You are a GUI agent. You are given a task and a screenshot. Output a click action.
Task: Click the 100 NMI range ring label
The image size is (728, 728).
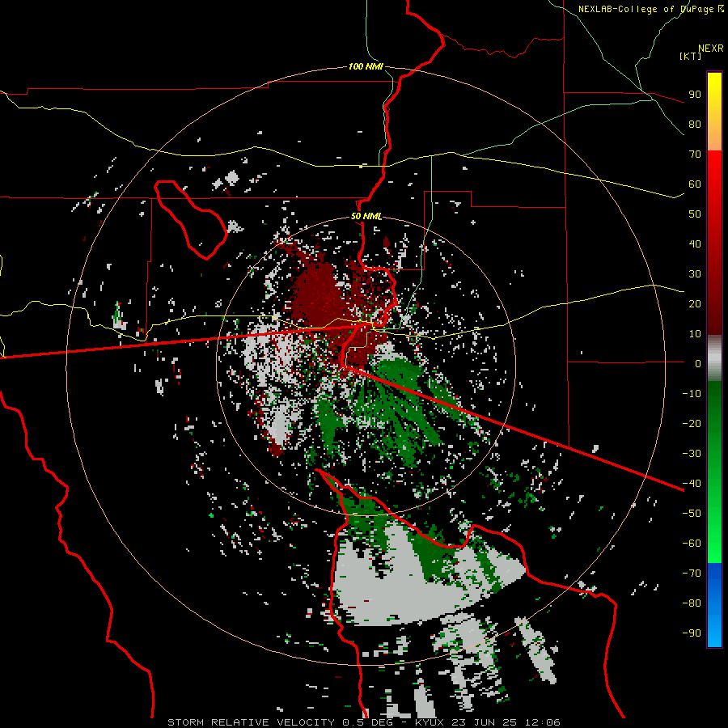[x=366, y=67]
